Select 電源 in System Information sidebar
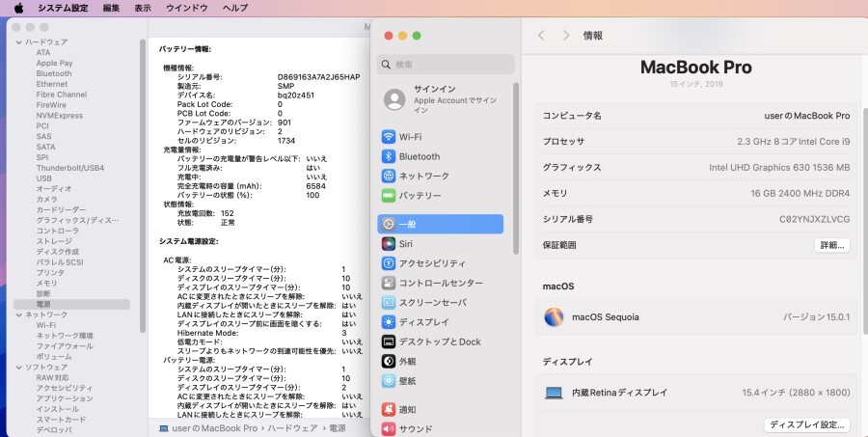 coord(71,304)
